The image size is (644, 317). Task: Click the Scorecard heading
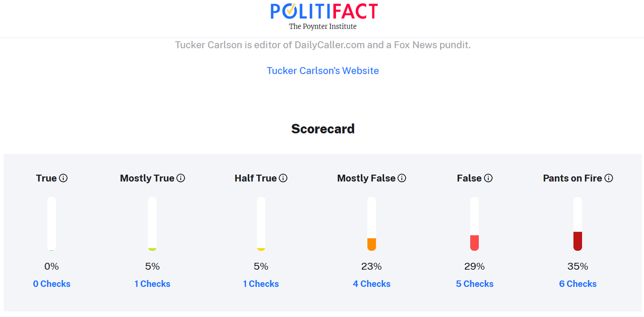click(x=323, y=129)
